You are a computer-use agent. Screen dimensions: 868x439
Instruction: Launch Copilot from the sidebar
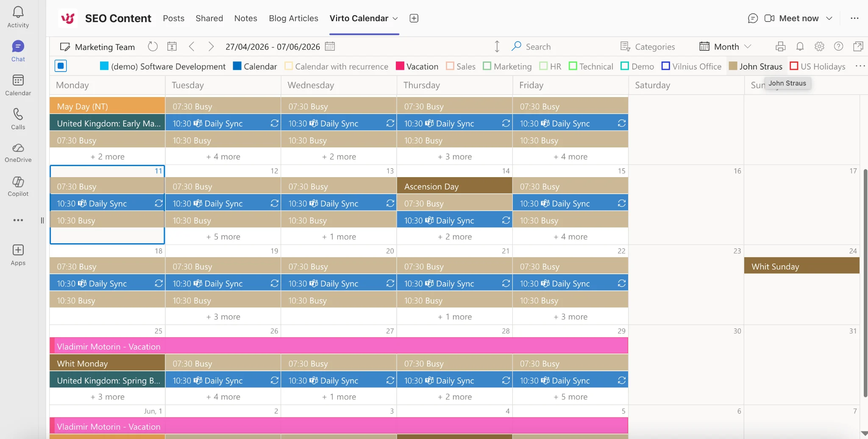[x=18, y=186]
